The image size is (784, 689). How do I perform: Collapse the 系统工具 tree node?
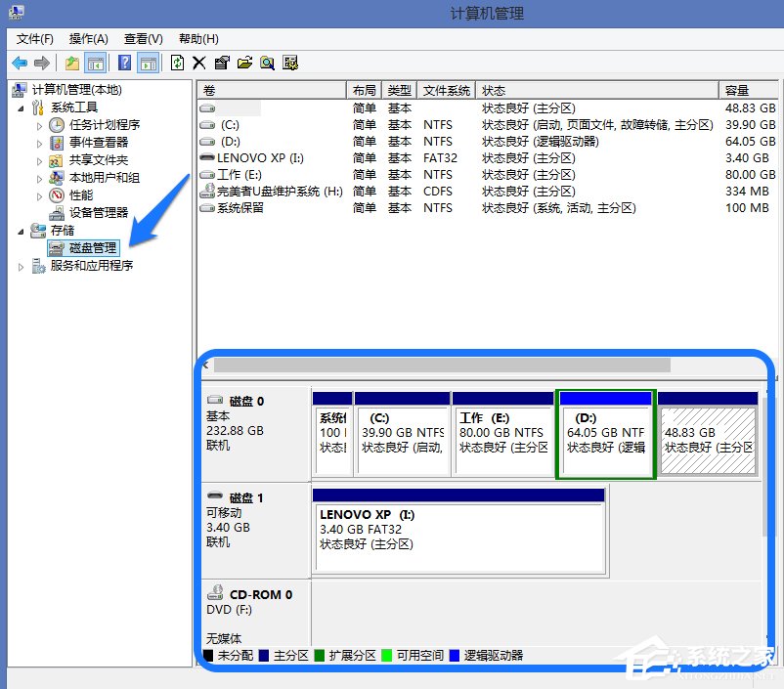[21, 107]
